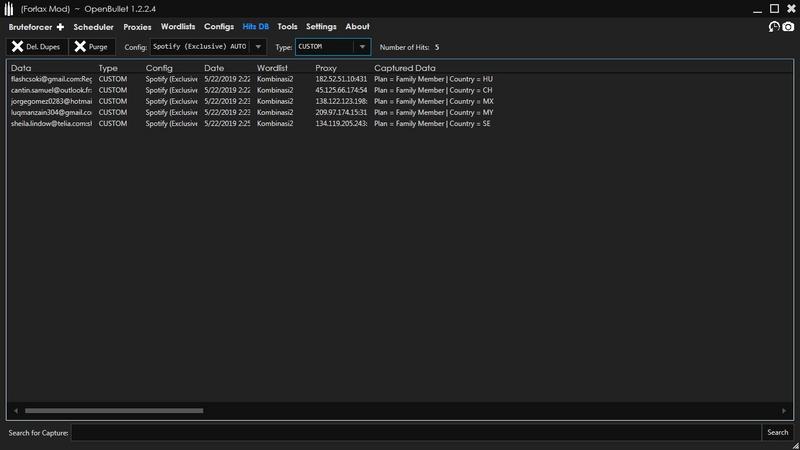This screenshot has height=450, width=800.
Task: Select the Hits DB tab
Action: click(256, 27)
